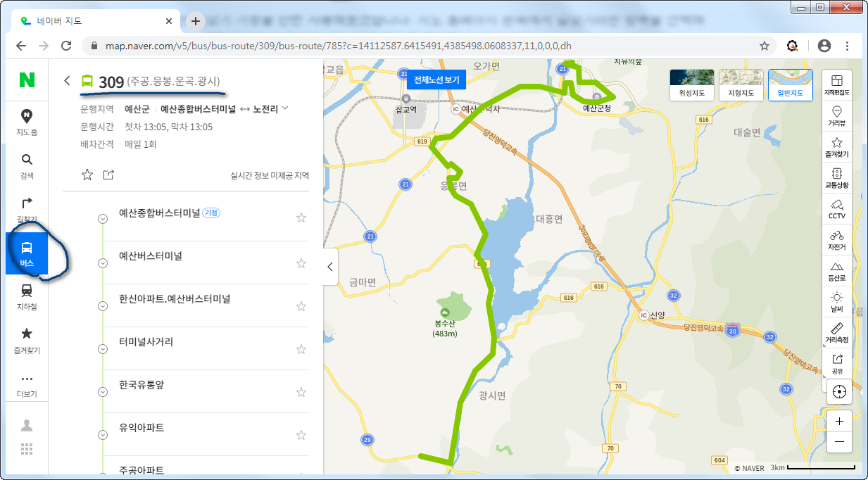Open Chrome's three-dot menu

point(848,46)
